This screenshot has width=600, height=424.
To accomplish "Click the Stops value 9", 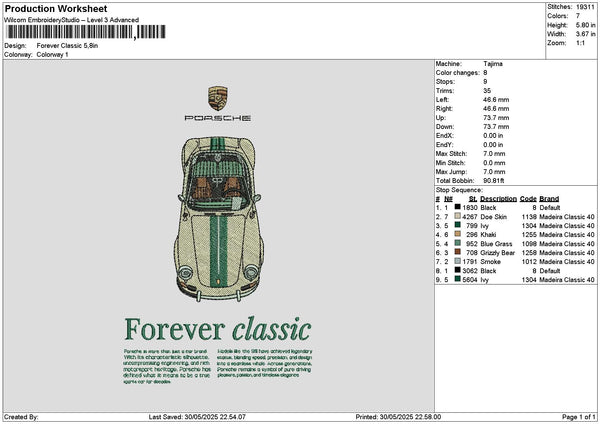I will 485,82.
